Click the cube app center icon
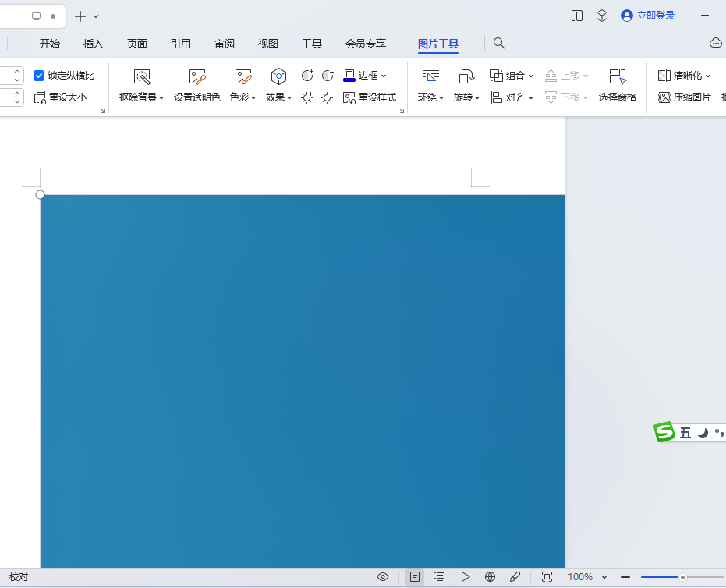Viewport: 726px width, 588px height. click(602, 16)
